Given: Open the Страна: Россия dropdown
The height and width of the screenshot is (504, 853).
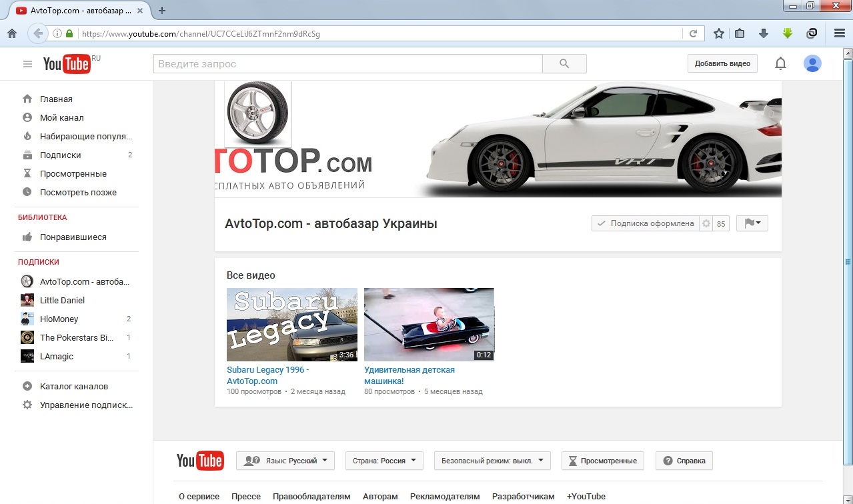Looking at the screenshot, I should pyautogui.click(x=384, y=461).
